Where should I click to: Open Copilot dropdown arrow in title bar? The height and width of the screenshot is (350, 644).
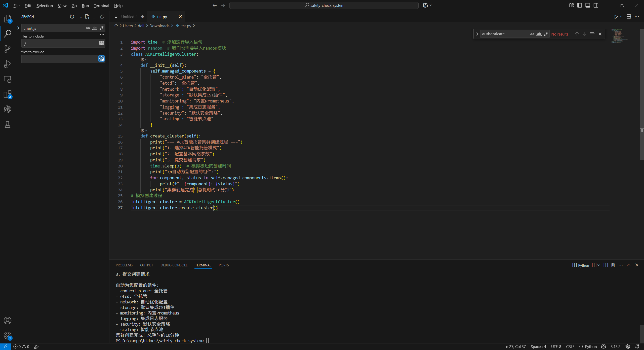click(430, 5)
